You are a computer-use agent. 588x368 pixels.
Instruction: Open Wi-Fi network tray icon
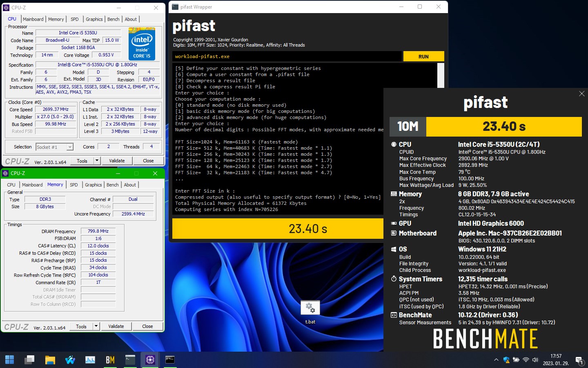coord(526,360)
